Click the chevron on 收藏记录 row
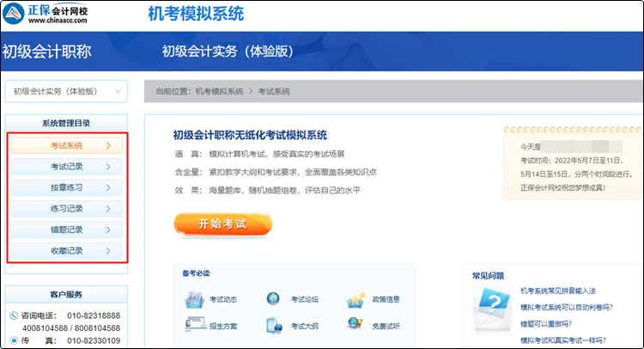This screenshot has height=349, width=644. tap(108, 250)
